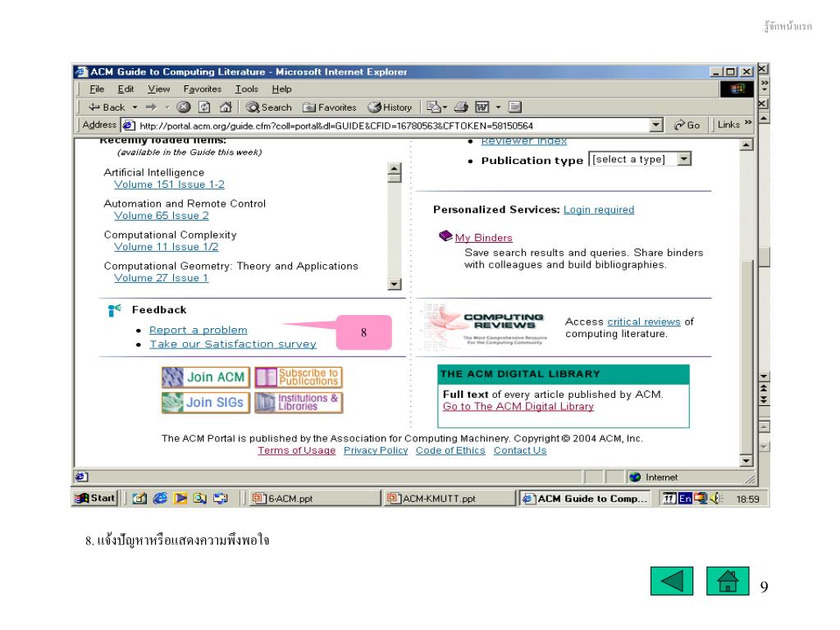Click the My Binders book icon
840x630 pixels.
coord(445,235)
